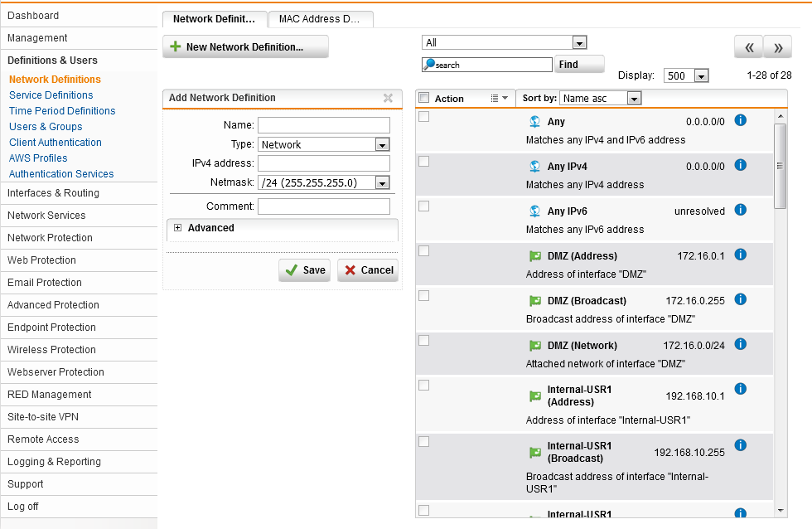Switch to the MAC Address Definitions tab
This screenshot has height=529, width=812.
320,19
